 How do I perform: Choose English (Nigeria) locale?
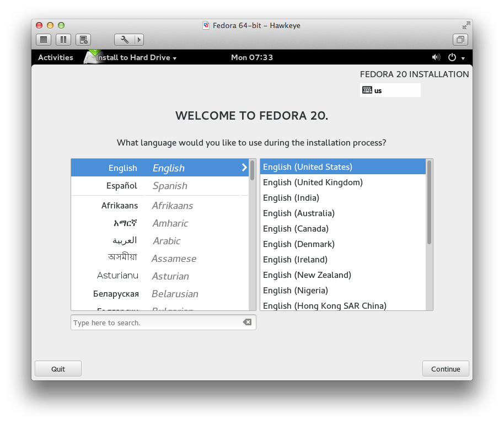(343, 290)
